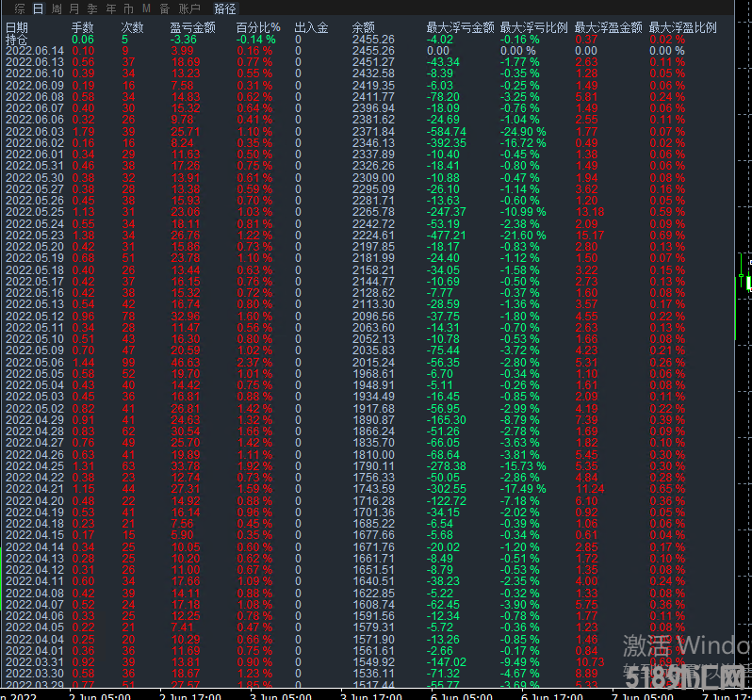Click the 盈亏金额 column header
Screen dimensions: 752x700
(192, 28)
